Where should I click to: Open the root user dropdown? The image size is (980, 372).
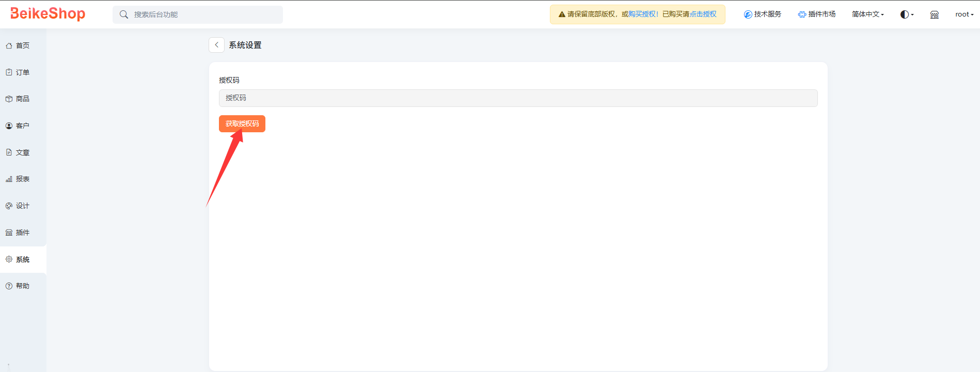click(x=965, y=14)
